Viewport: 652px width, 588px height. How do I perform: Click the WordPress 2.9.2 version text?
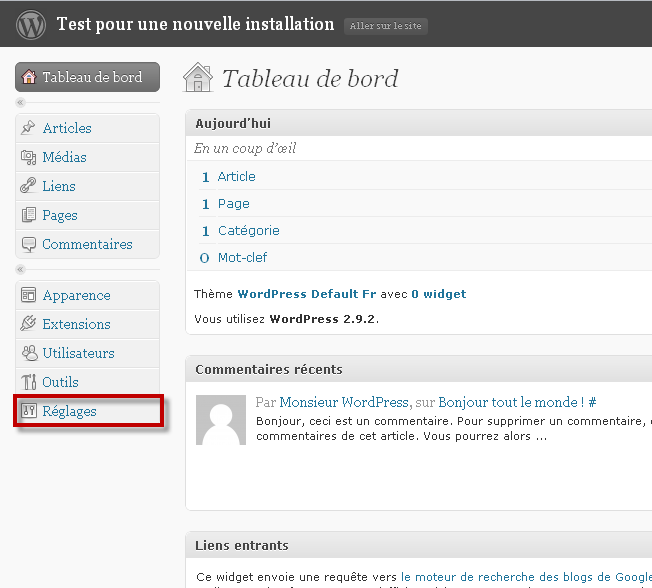(x=323, y=319)
